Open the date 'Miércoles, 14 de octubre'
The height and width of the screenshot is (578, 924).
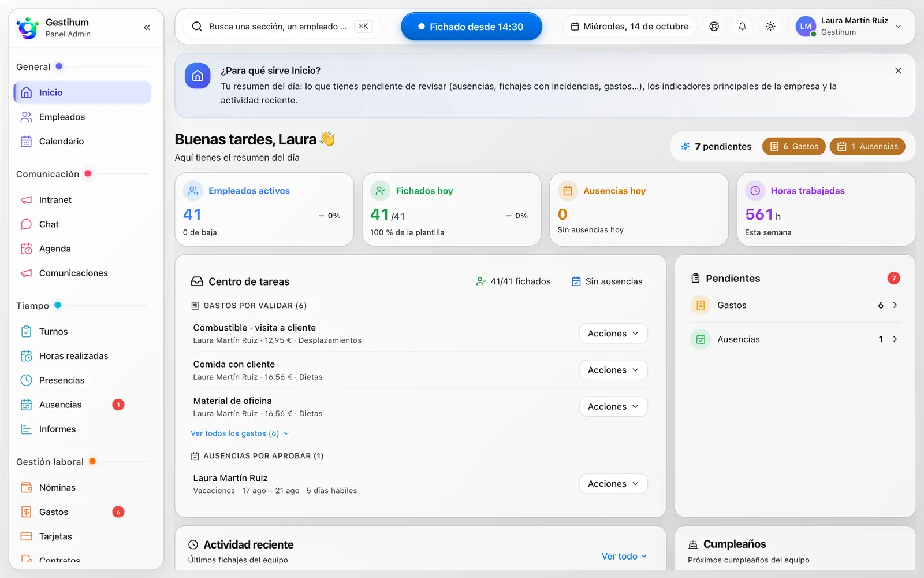pyautogui.click(x=629, y=27)
